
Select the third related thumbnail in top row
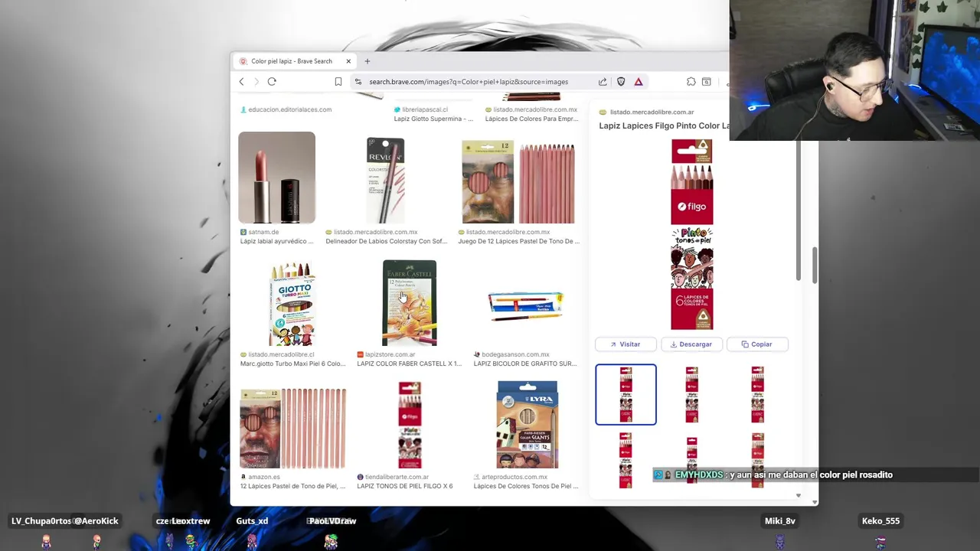[757, 394]
